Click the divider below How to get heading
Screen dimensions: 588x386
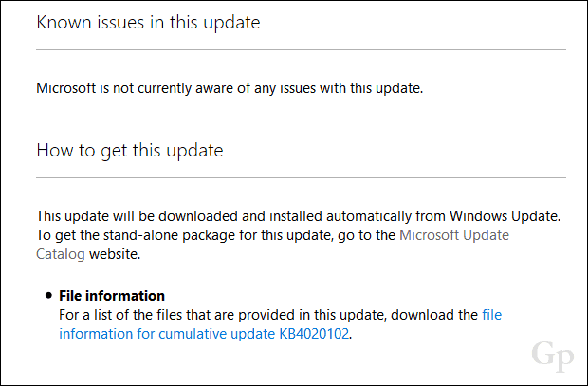tap(301, 177)
